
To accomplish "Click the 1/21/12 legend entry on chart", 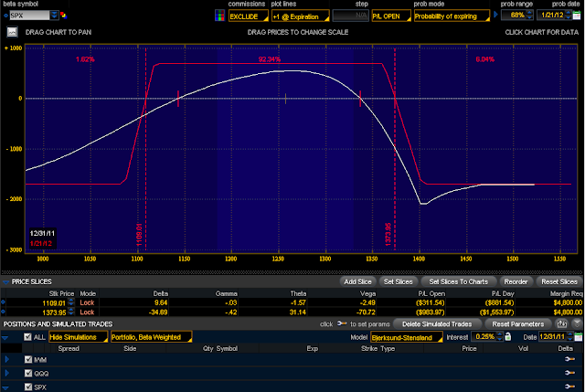I will pos(40,244).
